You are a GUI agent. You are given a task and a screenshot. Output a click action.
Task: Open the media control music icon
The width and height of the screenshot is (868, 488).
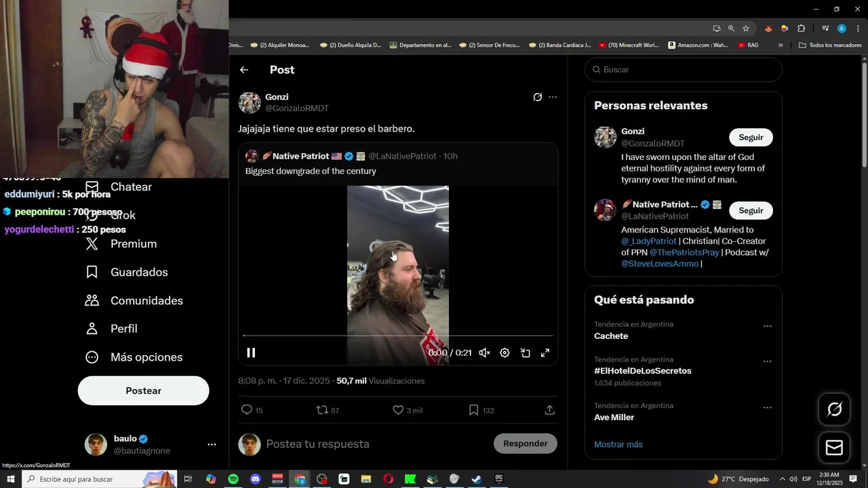[x=825, y=28]
